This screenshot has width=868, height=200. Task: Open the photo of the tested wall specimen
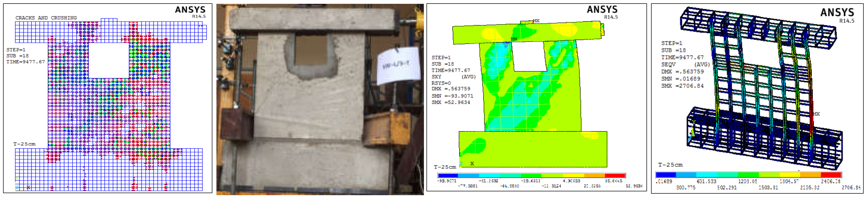point(320,99)
